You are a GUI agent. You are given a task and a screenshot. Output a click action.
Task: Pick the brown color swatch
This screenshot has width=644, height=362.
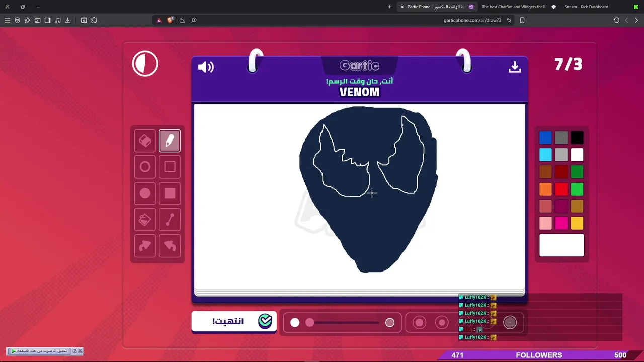click(545, 172)
